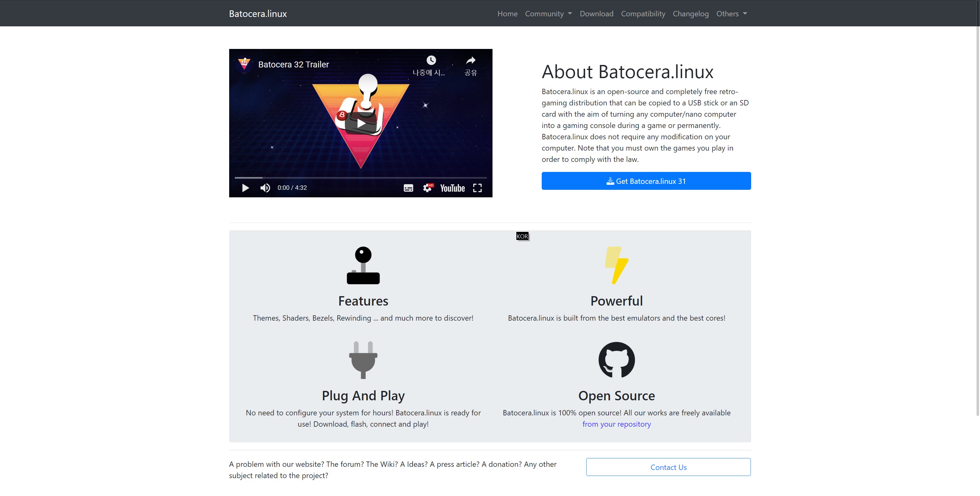Open the Batocera channel avatar in video
This screenshot has width=980, height=496.
[x=245, y=64]
